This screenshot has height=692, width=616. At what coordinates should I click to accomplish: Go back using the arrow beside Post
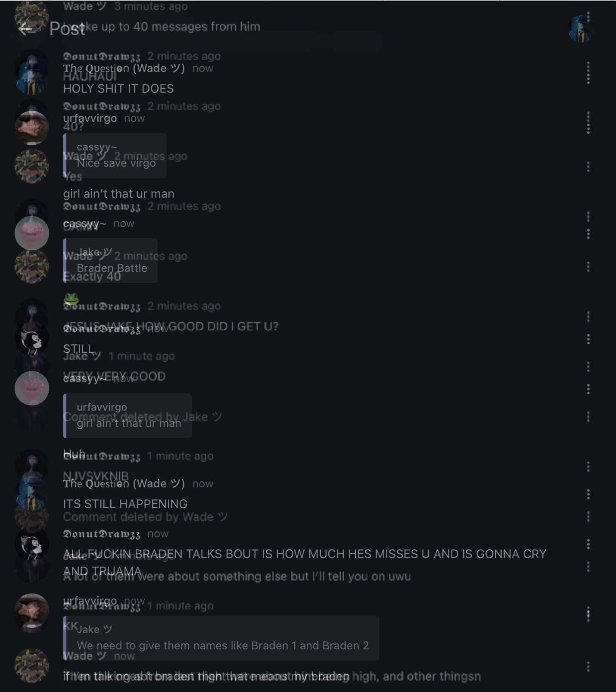[x=25, y=29]
